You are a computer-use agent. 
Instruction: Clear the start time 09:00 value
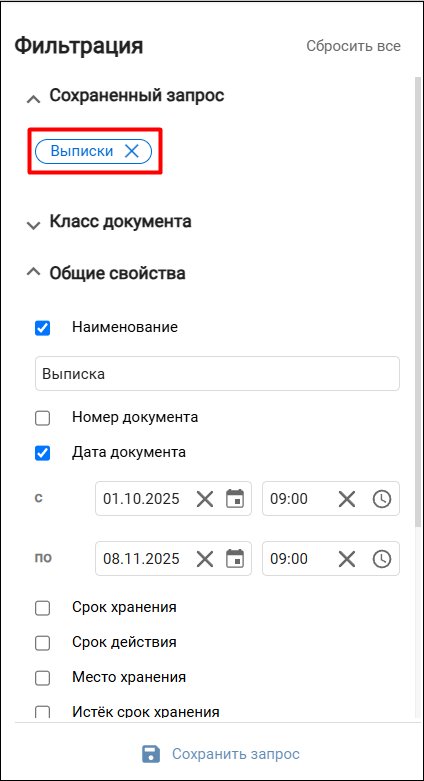[x=347, y=499]
